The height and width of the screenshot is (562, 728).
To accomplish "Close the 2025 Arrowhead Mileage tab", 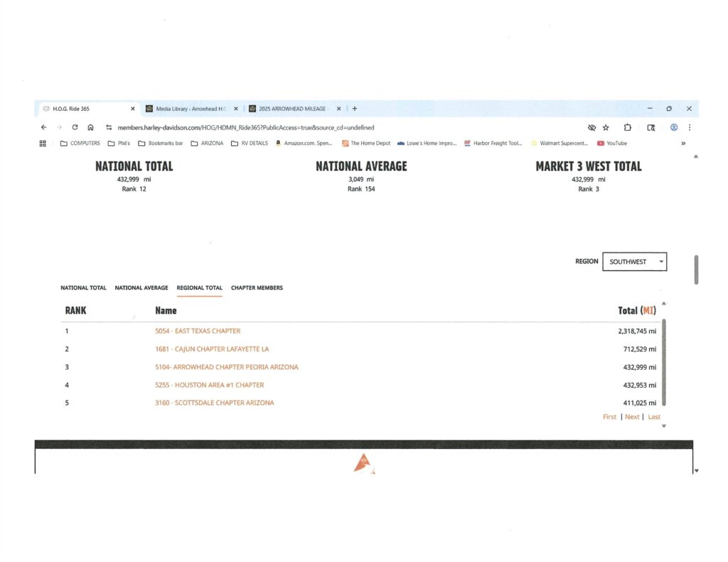I will pyautogui.click(x=339, y=109).
